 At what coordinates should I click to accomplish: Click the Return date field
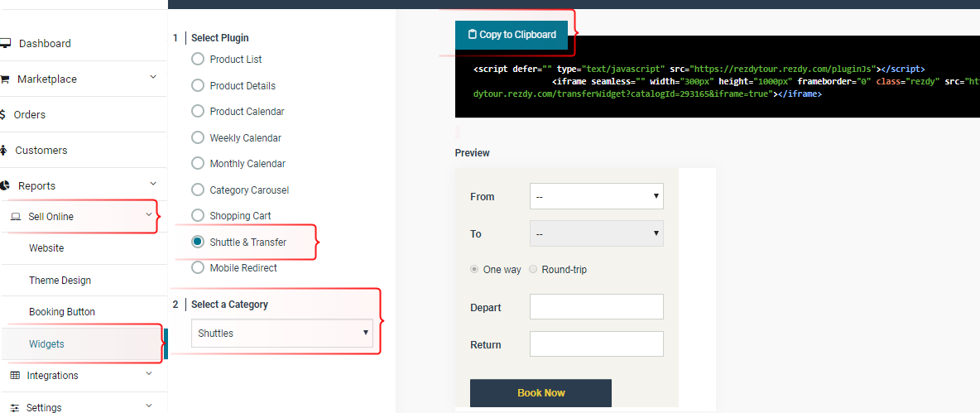click(596, 344)
